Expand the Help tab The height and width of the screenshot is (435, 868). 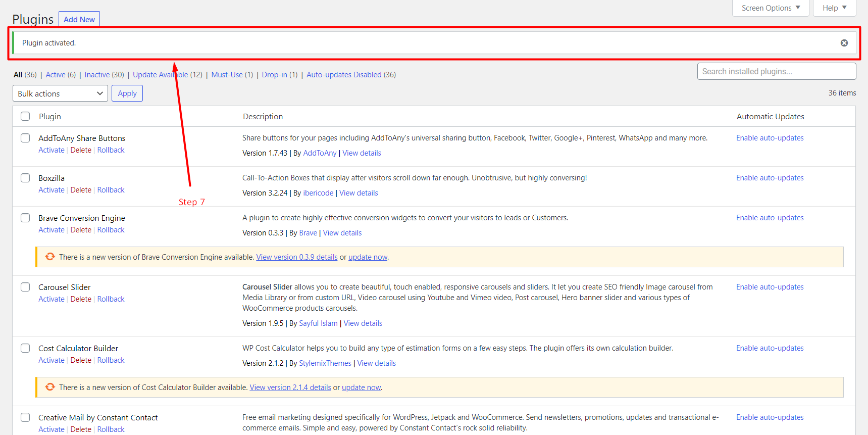(834, 8)
